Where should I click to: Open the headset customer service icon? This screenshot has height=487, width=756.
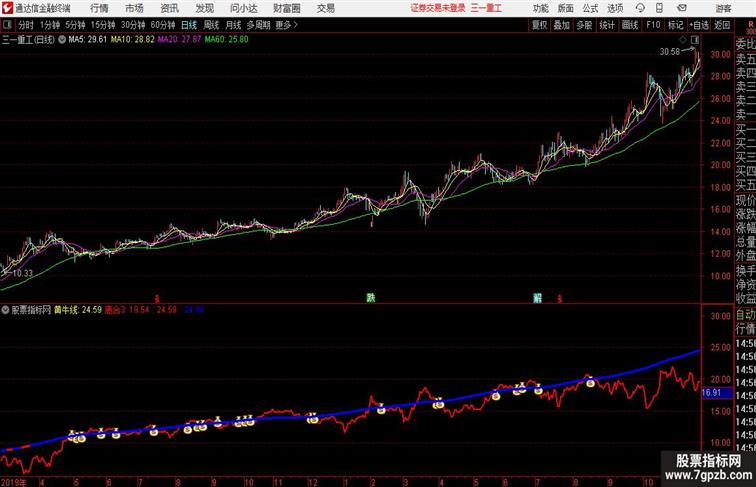click(640, 8)
